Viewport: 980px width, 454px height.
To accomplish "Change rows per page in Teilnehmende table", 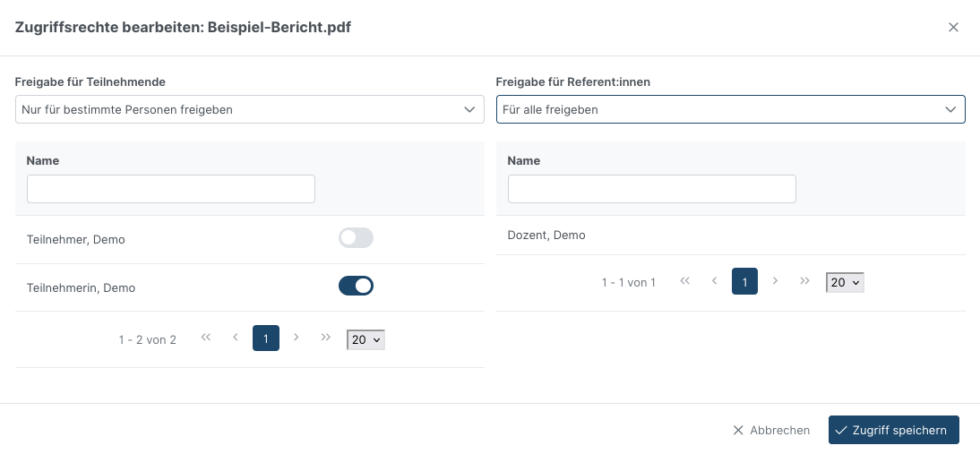I will pos(365,339).
